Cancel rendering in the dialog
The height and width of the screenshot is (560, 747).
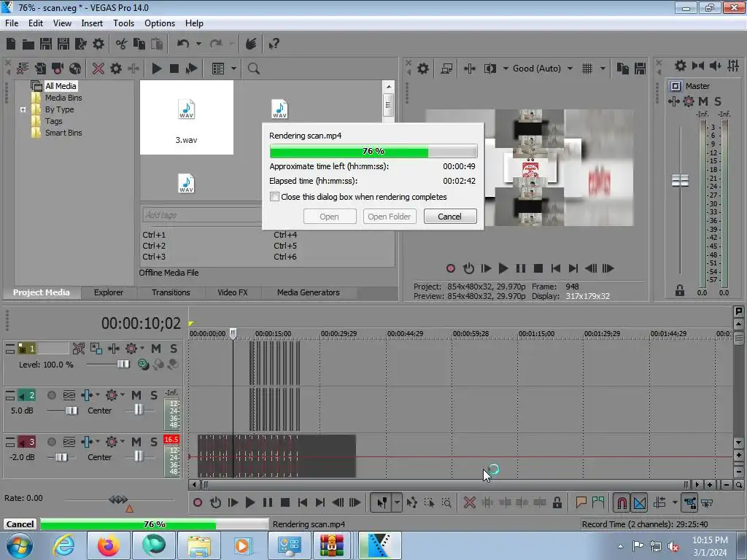point(449,217)
